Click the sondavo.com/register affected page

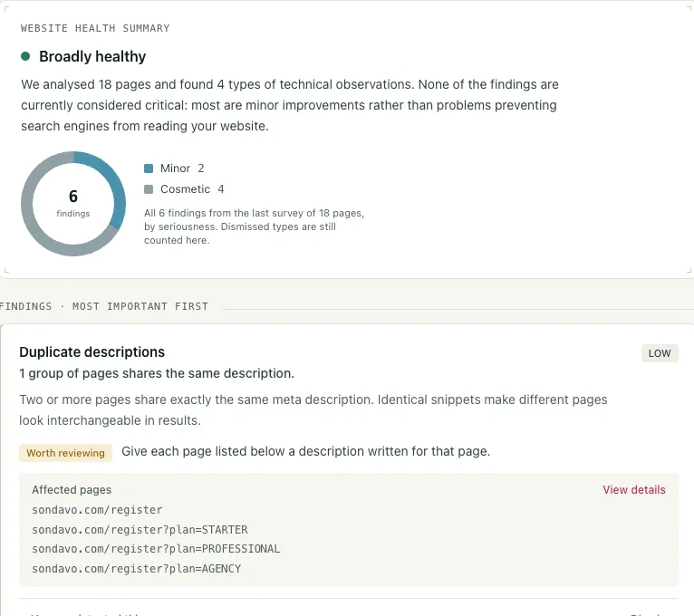[97, 510]
